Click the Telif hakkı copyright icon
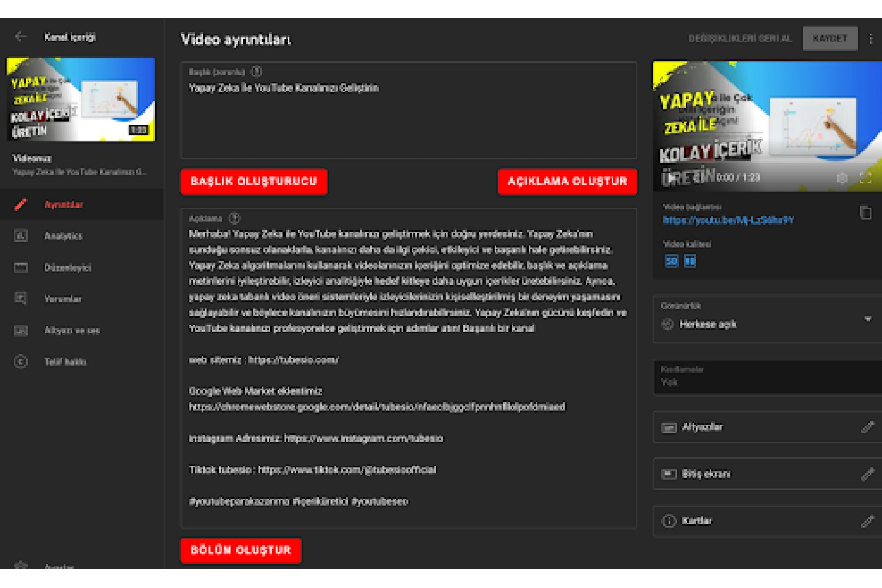Image resolution: width=882 pixels, height=588 pixels. (21, 362)
